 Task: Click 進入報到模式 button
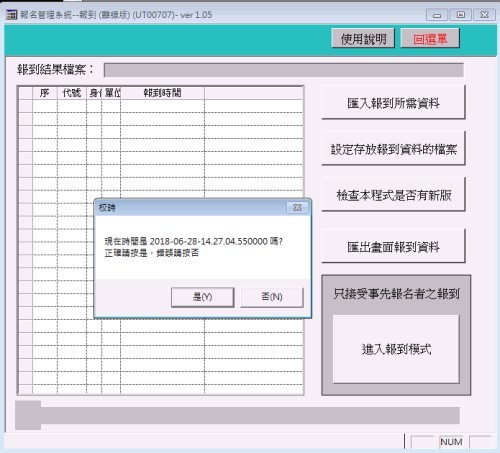[396, 349]
